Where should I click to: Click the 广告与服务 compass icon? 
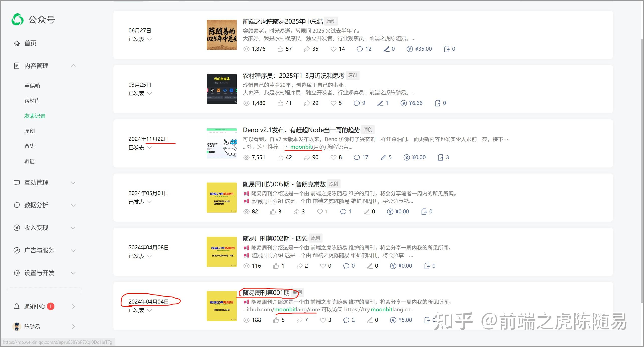16,250
